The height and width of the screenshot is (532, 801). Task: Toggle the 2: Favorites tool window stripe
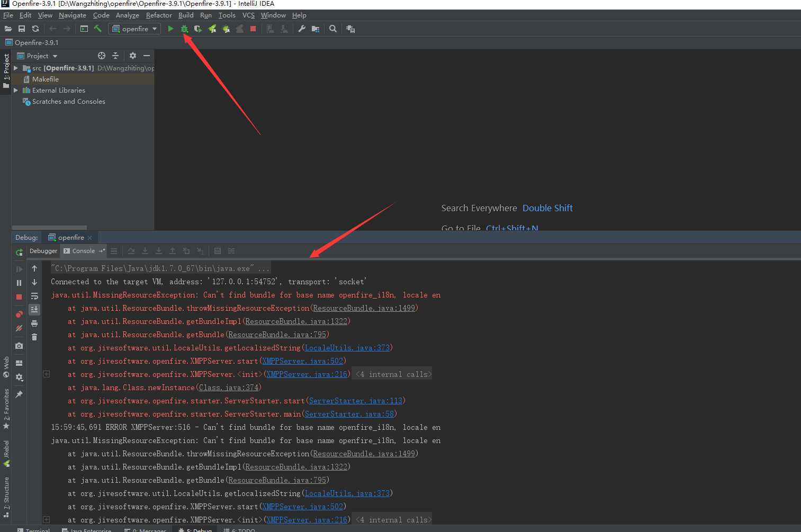tap(6, 409)
